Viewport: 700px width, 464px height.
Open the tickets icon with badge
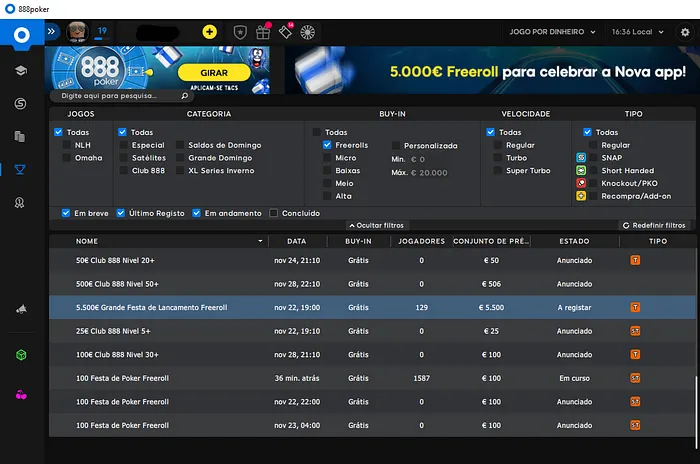click(x=286, y=31)
